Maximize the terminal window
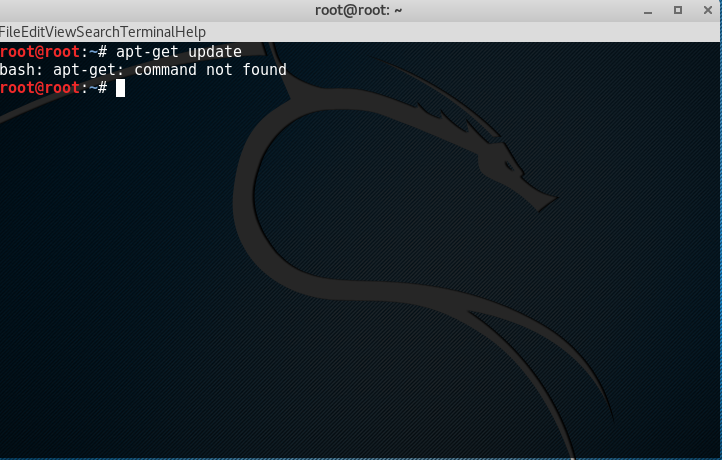This screenshot has height=460, width=722. pos(677,10)
